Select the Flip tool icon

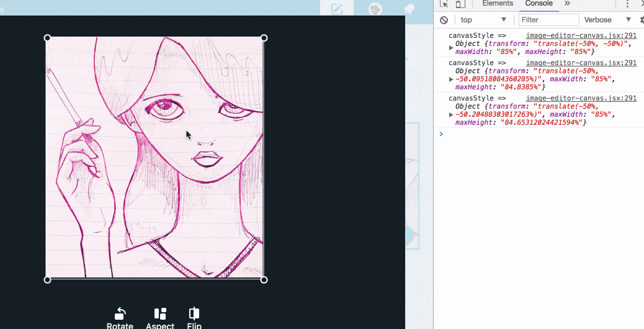[x=194, y=313]
